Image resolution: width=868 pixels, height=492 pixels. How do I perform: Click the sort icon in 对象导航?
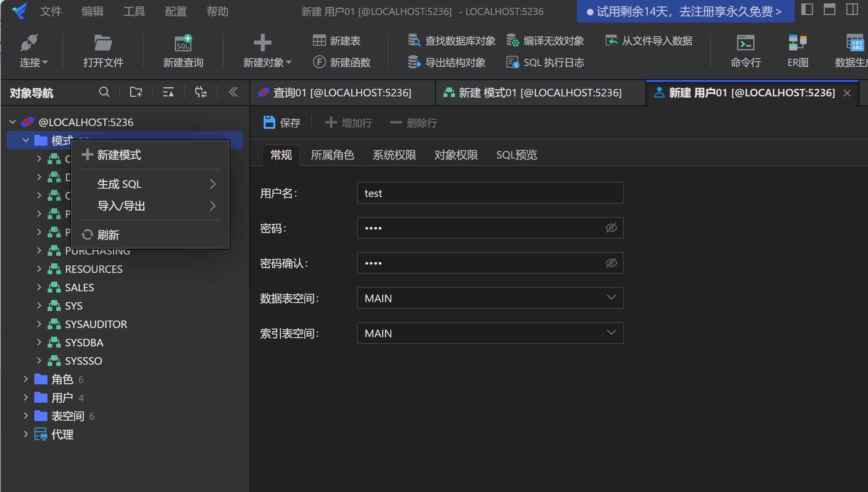[x=168, y=92]
